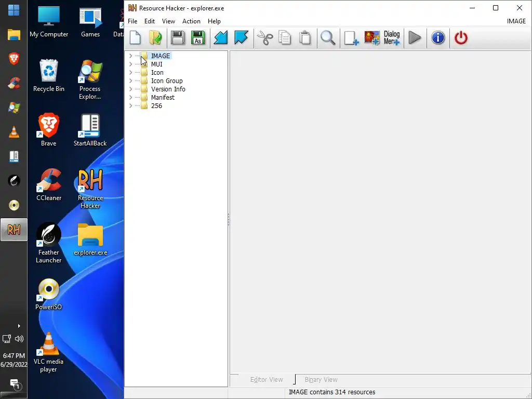Select the Games desktop icon

(90, 21)
